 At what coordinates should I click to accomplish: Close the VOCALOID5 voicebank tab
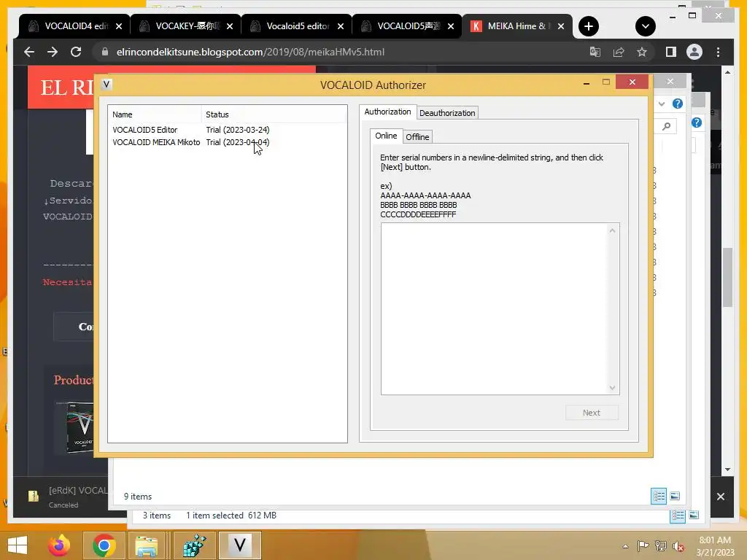pyautogui.click(x=451, y=26)
